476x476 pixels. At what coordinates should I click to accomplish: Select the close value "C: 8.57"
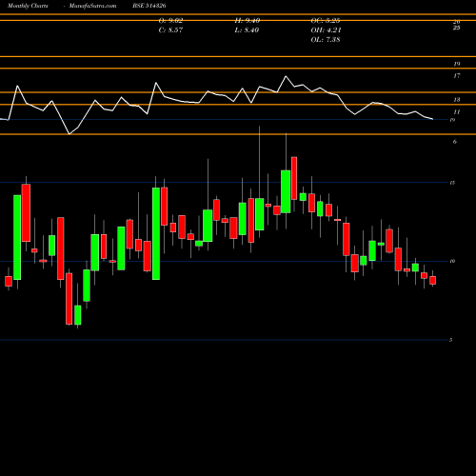[x=170, y=30]
